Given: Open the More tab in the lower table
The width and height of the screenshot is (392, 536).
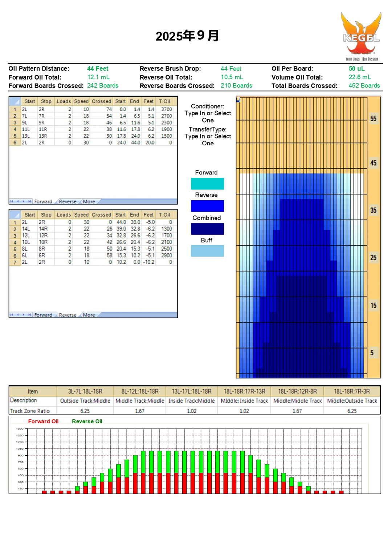Looking at the screenshot, I should 89,315.
